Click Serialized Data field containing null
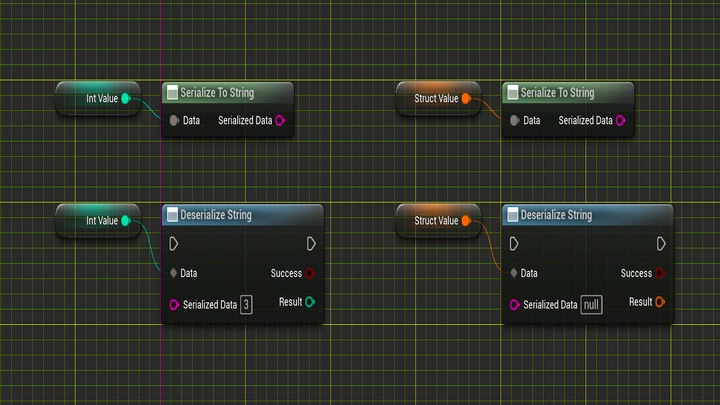 [591, 304]
